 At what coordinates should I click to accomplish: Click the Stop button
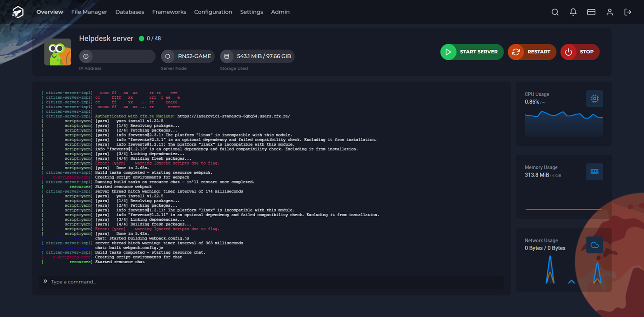pos(580,52)
